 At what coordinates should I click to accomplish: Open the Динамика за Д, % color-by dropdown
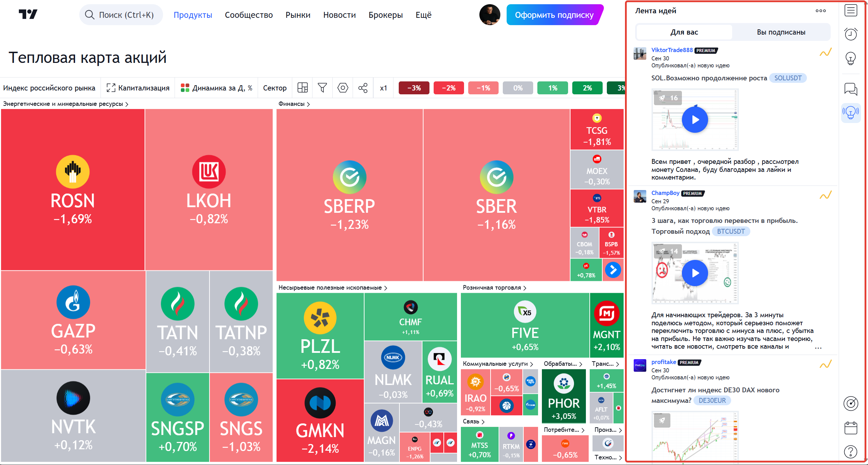216,88
